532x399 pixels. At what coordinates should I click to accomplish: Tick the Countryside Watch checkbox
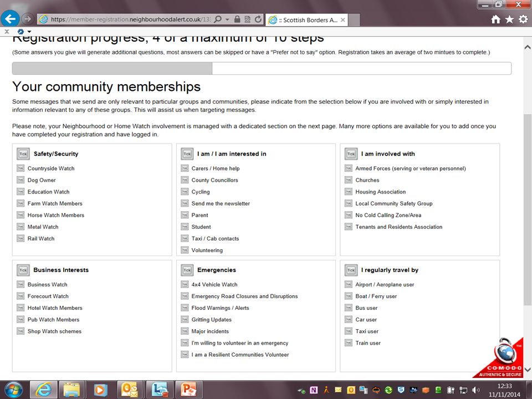pyautogui.click(x=21, y=168)
